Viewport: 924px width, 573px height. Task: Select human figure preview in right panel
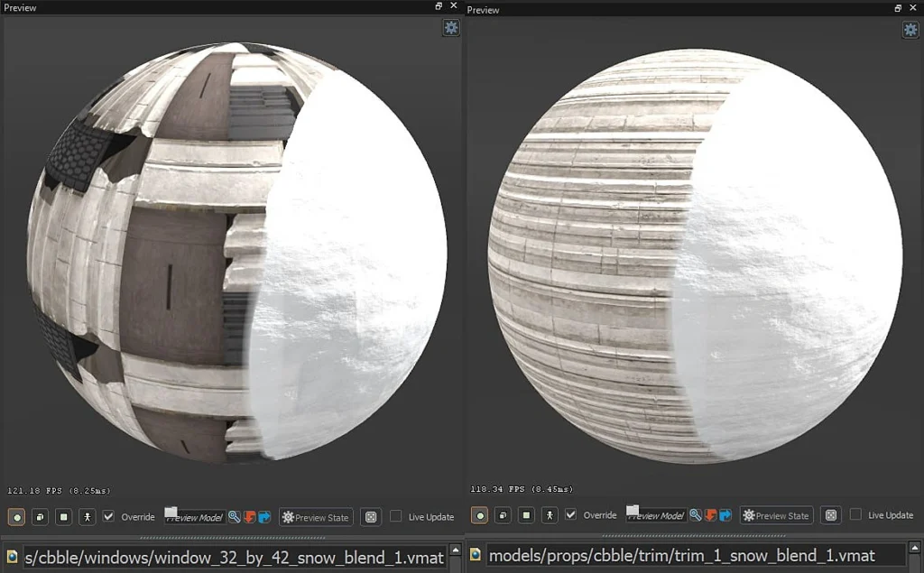(549, 515)
